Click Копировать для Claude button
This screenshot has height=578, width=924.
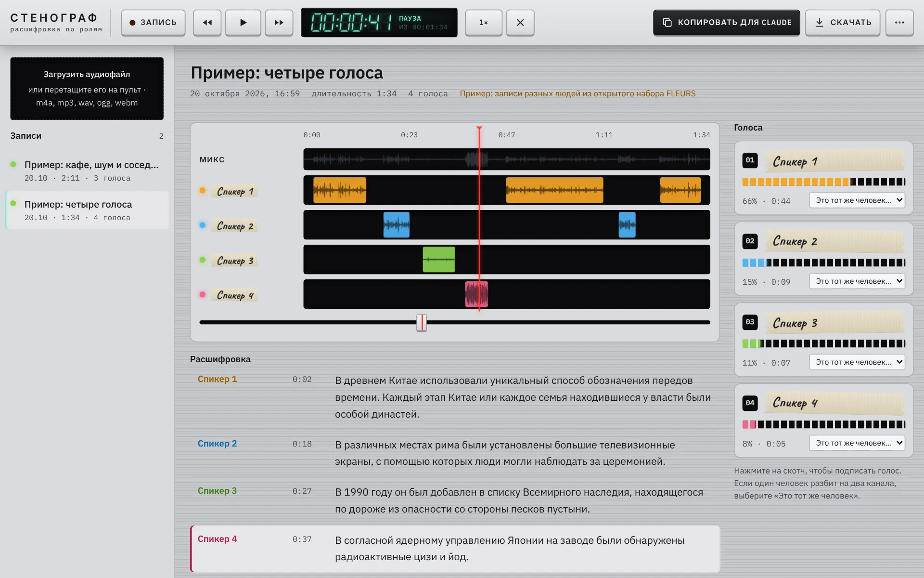click(727, 23)
